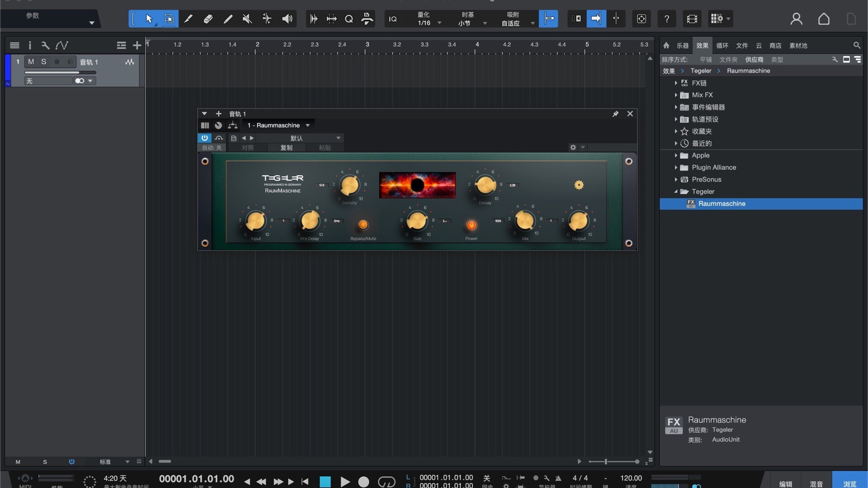868x488 pixels.
Task: Select the Mute tool icon
Action: pyautogui.click(x=247, y=19)
